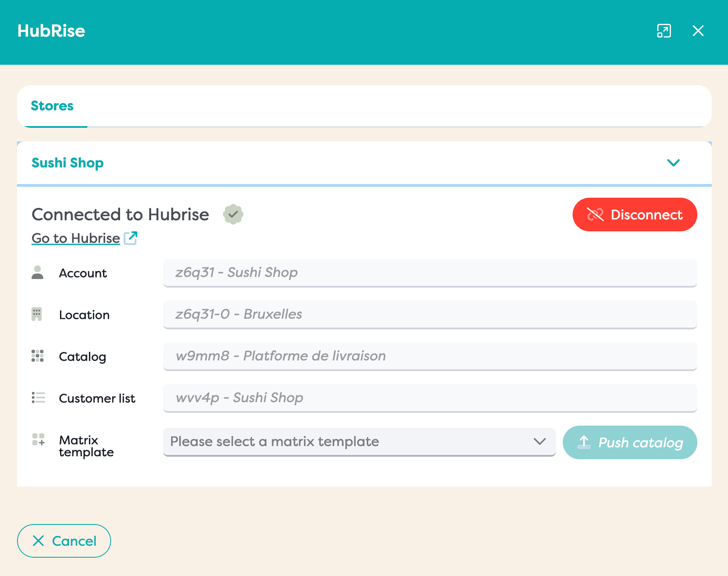The image size is (728, 576).
Task: Click the Catalog grid icon
Action: tap(37, 356)
